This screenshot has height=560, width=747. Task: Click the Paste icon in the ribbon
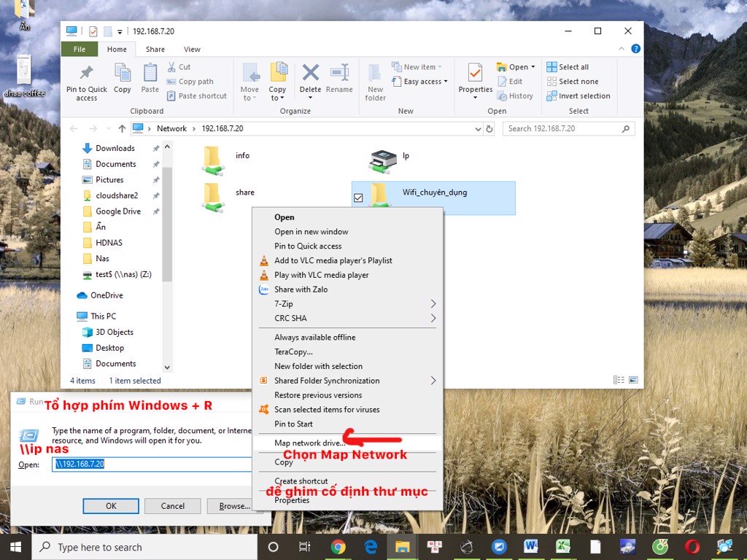point(150,79)
